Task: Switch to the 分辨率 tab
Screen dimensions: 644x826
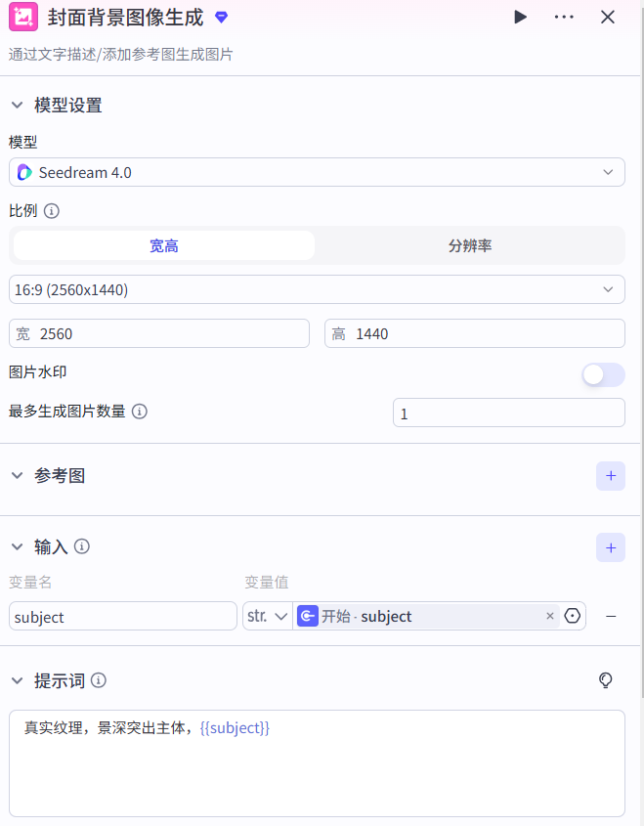Action: 470,245
